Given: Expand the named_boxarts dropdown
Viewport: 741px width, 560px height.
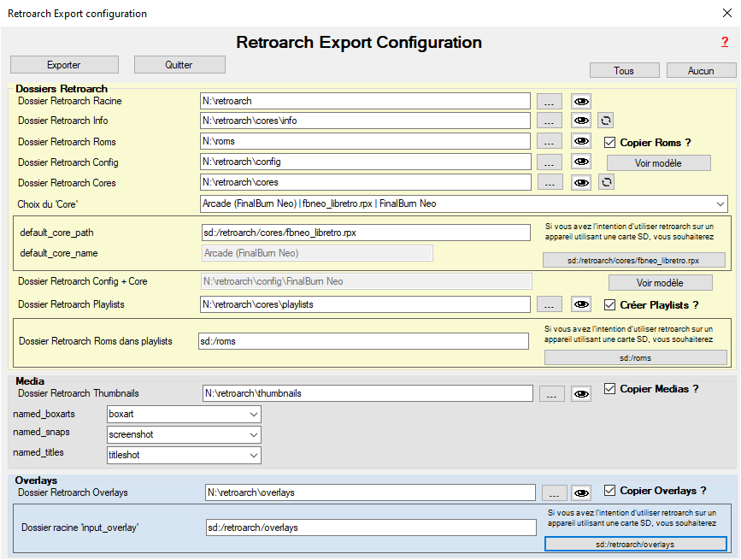Looking at the screenshot, I should [x=184, y=414].
